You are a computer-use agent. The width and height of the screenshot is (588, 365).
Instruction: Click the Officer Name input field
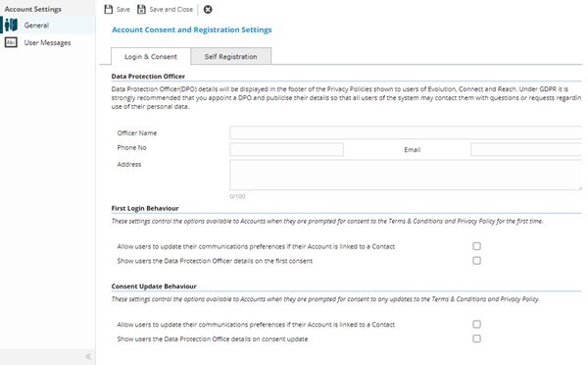pyautogui.click(x=406, y=132)
